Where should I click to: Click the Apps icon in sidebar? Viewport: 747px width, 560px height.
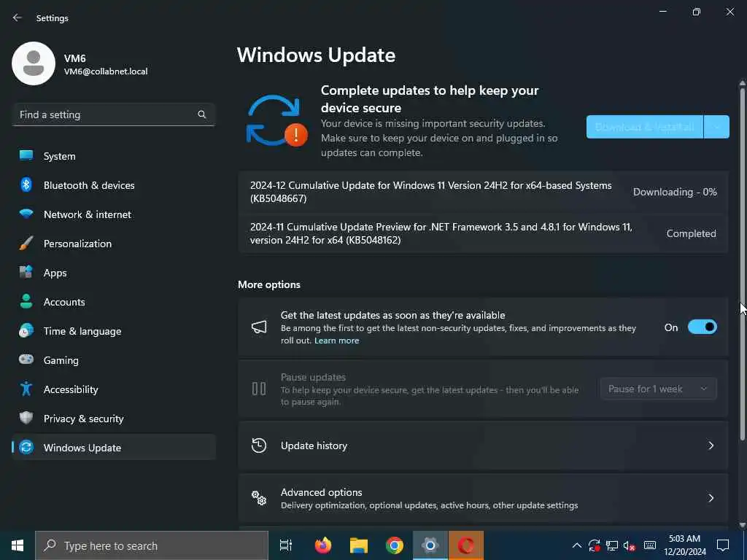[26, 273]
